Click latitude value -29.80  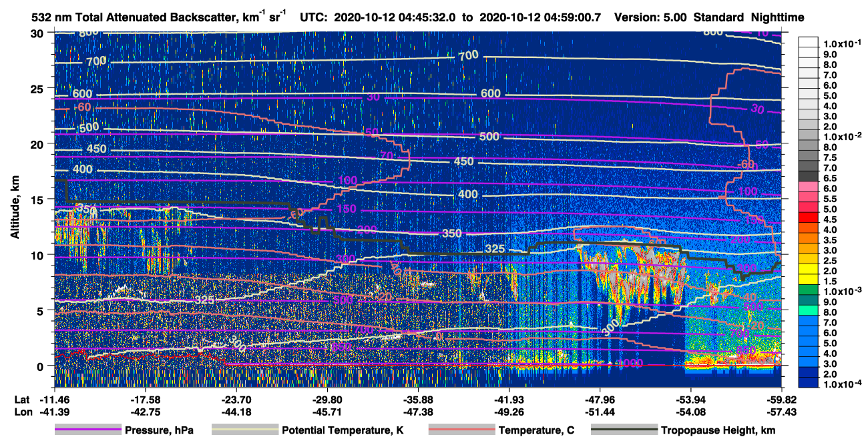click(327, 400)
